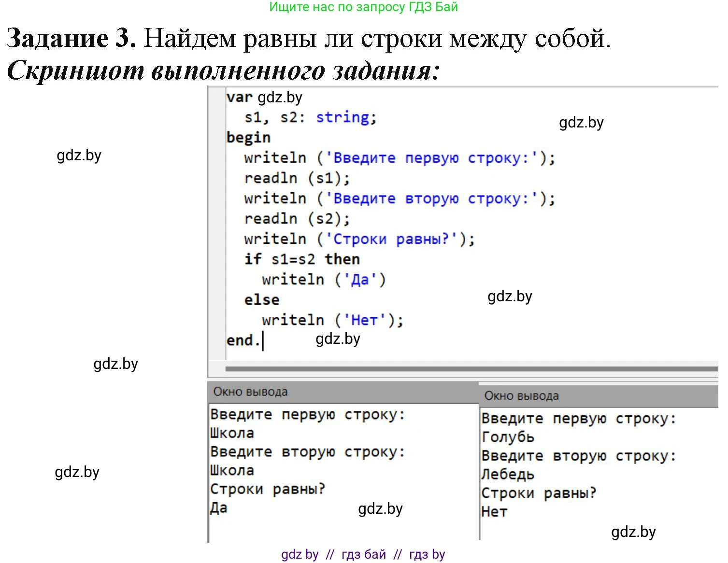Click the 'Да' result in left output

[218, 508]
